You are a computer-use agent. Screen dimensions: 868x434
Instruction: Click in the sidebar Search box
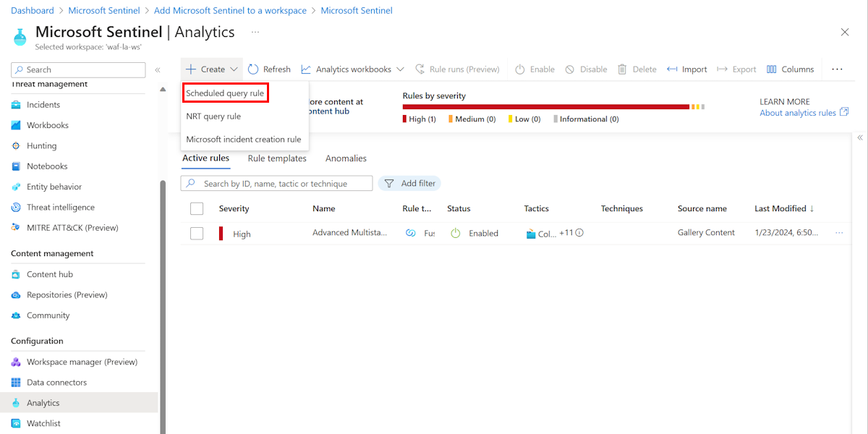[x=78, y=70]
